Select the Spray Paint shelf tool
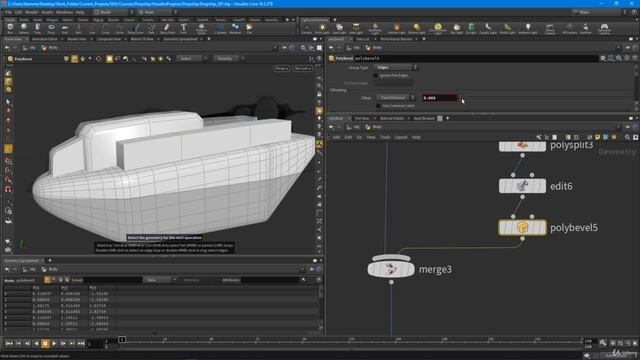The width and height of the screenshot is (640, 360). (x=167, y=28)
